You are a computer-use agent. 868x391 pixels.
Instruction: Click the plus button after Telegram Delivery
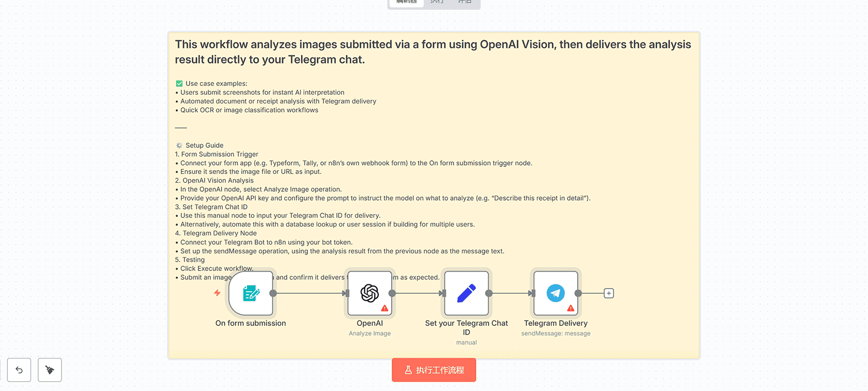[609, 293]
